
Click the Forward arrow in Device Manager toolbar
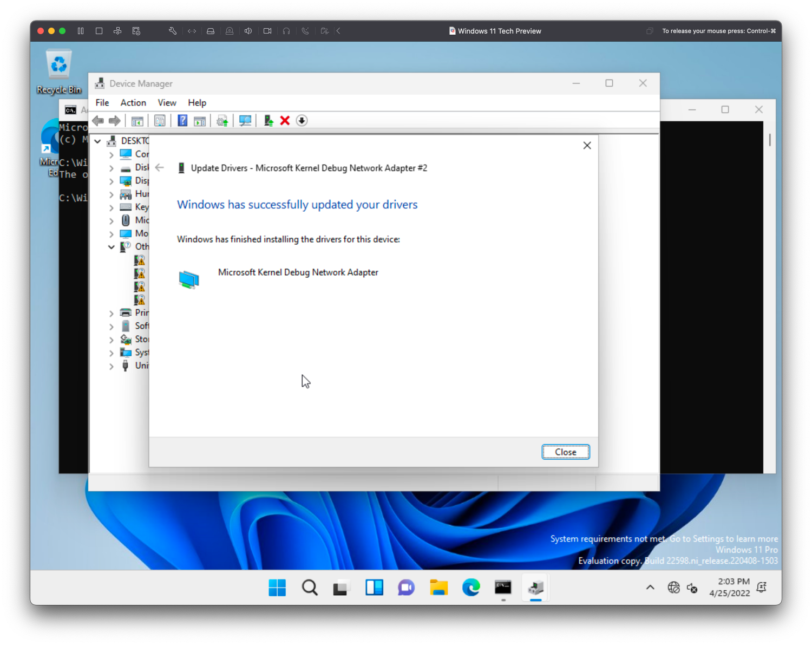(114, 121)
